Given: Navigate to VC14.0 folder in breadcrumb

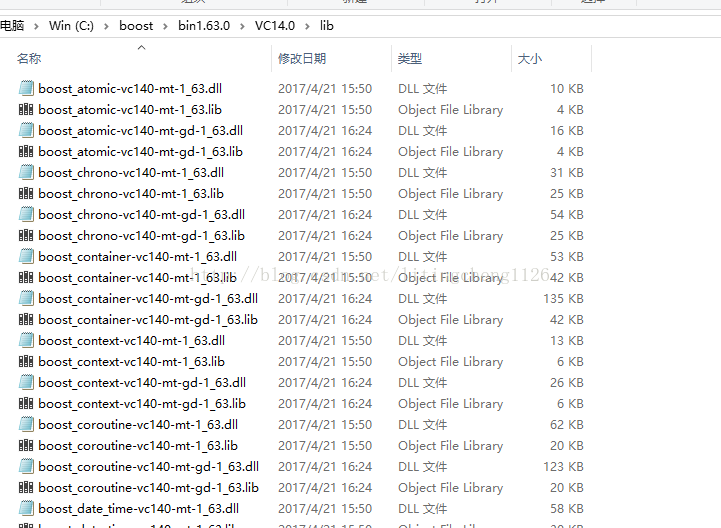Looking at the screenshot, I should tap(275, 26).
